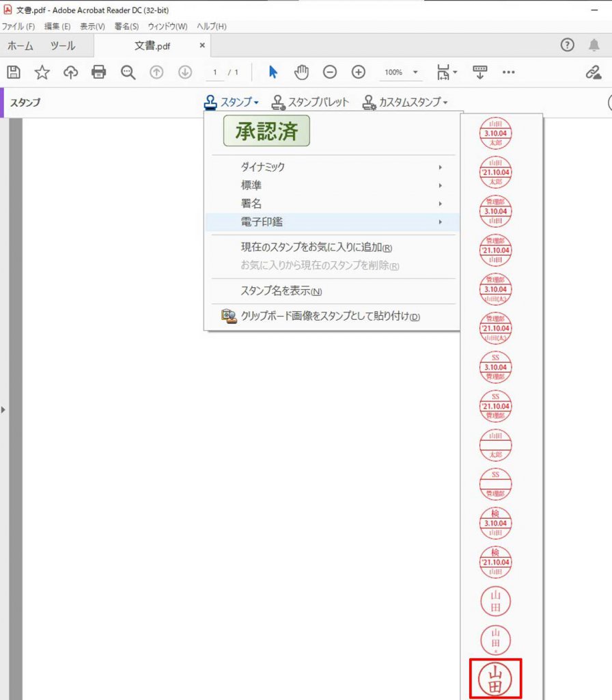The width and height of the screenshot is (612, 700).
Task: Expand the ダイナミック submenu
Action: [332, 167]
